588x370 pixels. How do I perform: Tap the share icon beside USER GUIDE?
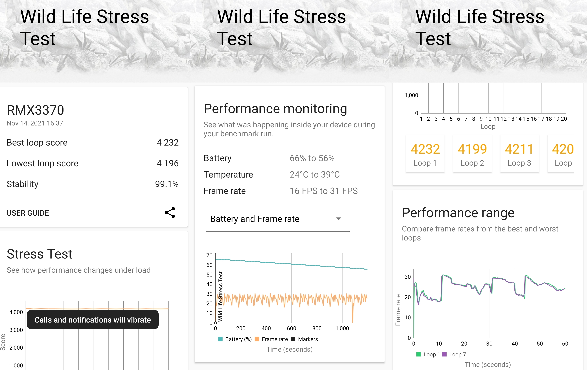(170, 213)
